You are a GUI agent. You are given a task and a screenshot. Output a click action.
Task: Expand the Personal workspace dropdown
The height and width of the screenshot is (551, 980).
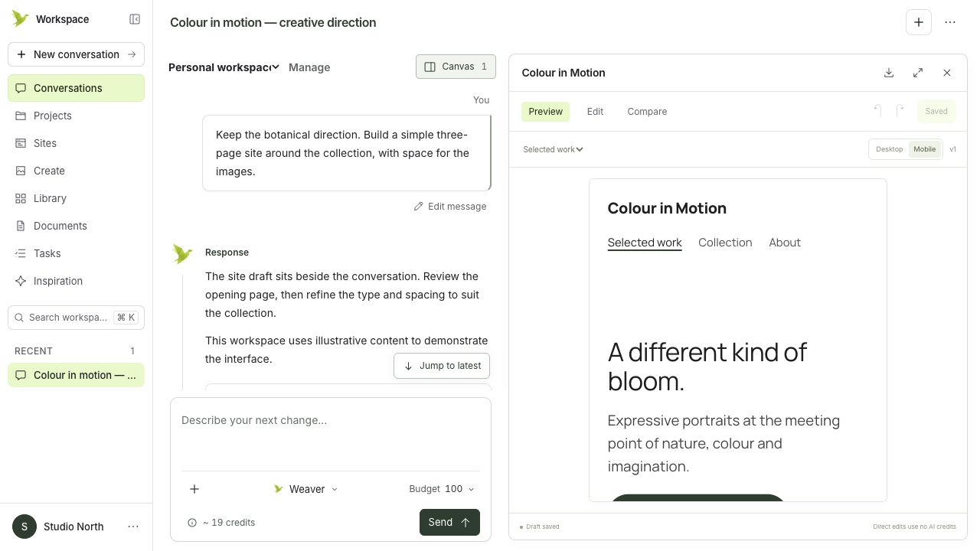224,67
